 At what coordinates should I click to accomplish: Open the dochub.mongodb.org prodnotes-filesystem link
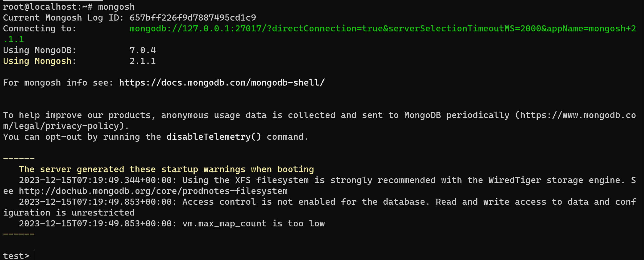point(153,191)
